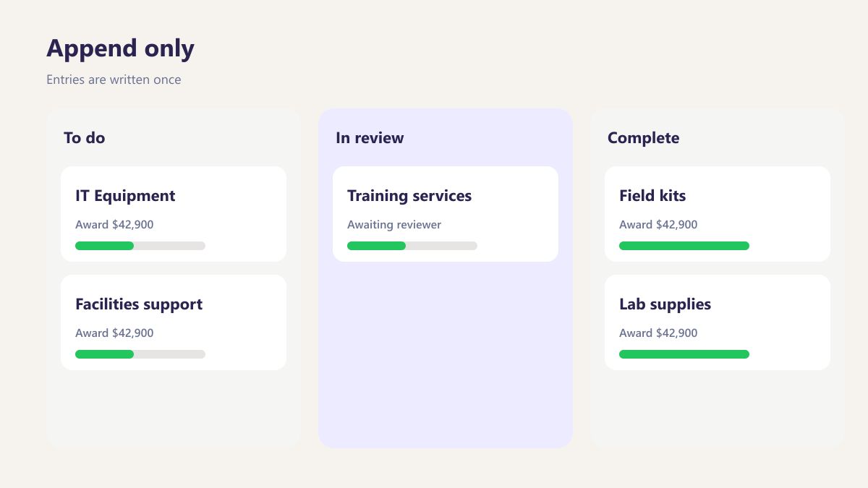Click the Field kits award amount
Screen dimensions: 868x488
(658, 225)
